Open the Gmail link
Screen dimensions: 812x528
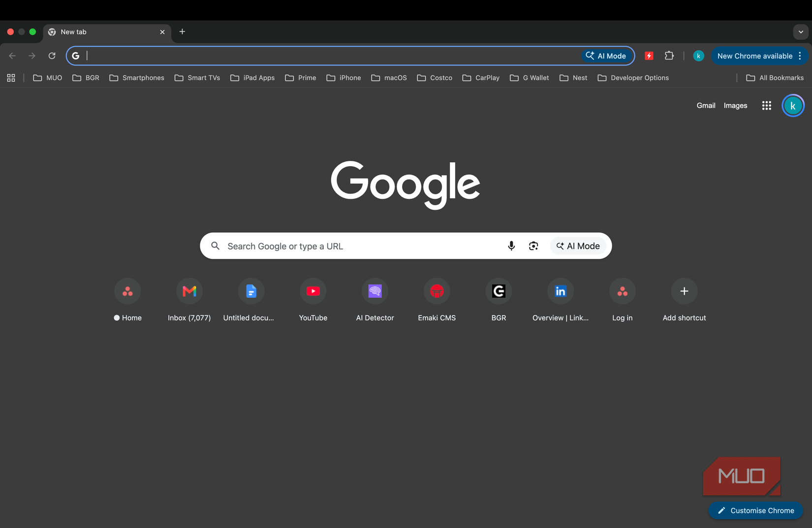click(706, 105)
